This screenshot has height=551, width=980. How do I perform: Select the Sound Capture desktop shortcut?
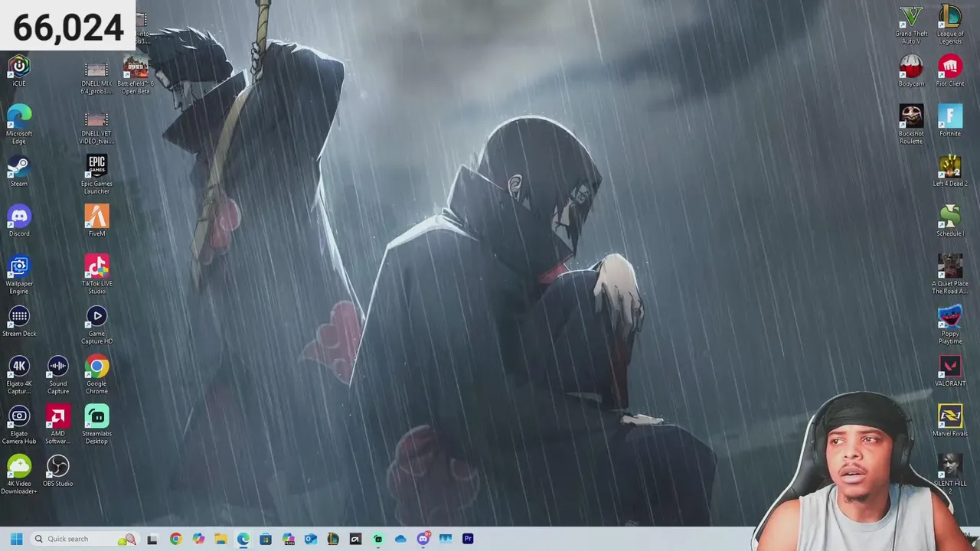[x=58, y=375]
